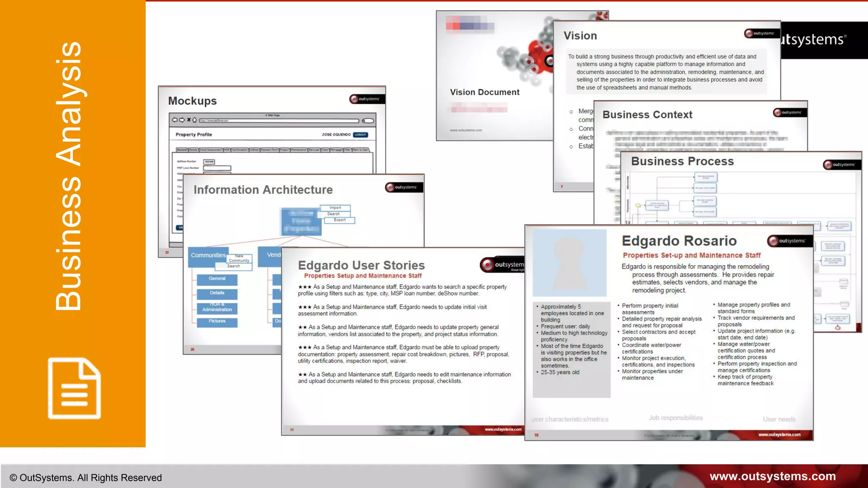Click the www.outsystems.com link in the footer
The height and width of the screenshot is (488, 868).
pyautogui.click(x=773, y=477)
